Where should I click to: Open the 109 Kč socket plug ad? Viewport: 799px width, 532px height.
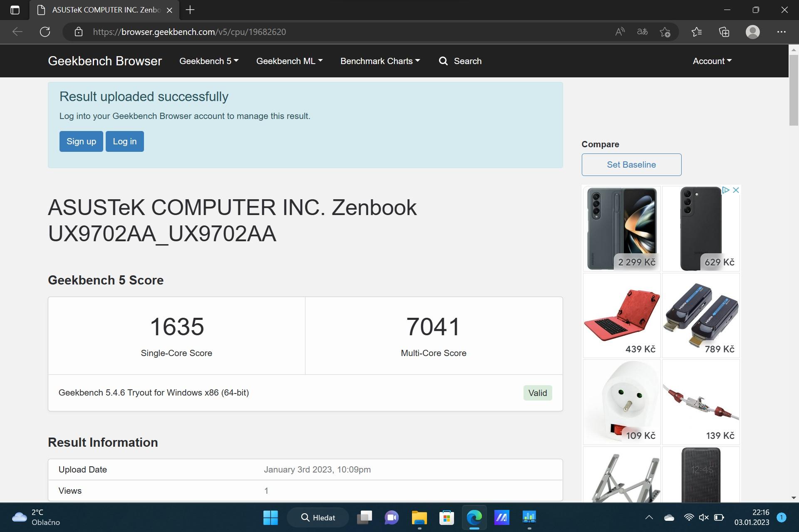click(x=622, y=402)
